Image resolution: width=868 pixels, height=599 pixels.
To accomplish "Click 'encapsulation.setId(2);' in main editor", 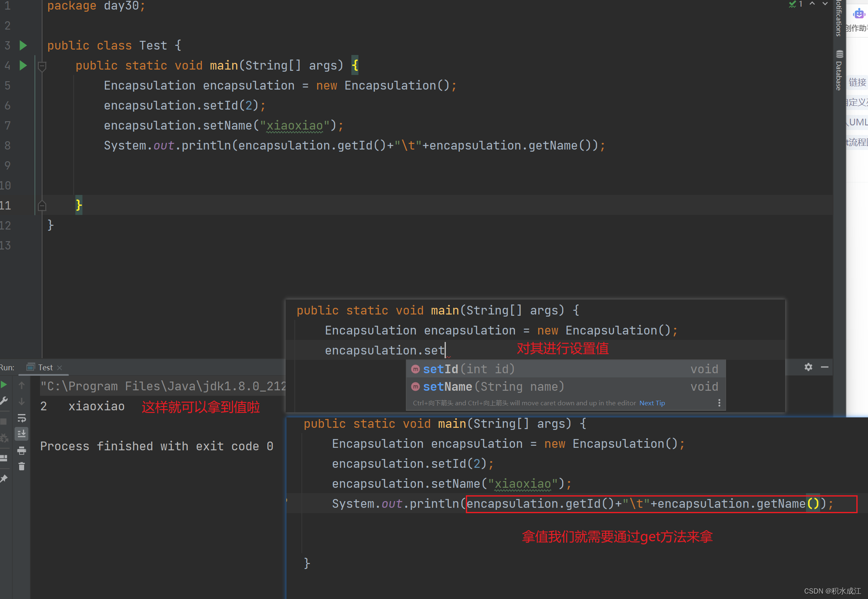I will [x=184, y=105].
